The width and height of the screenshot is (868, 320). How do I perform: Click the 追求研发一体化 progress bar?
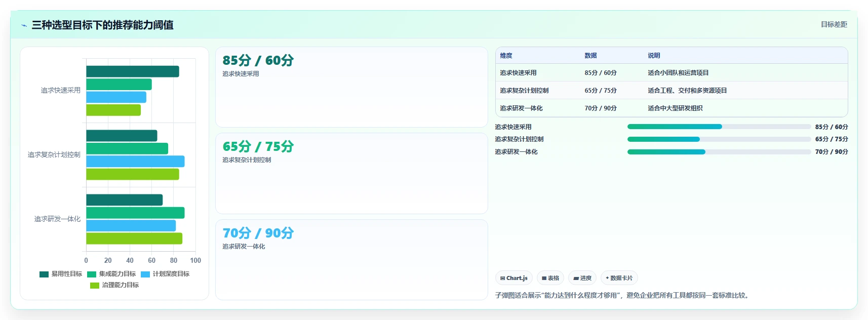pos(719,152)
